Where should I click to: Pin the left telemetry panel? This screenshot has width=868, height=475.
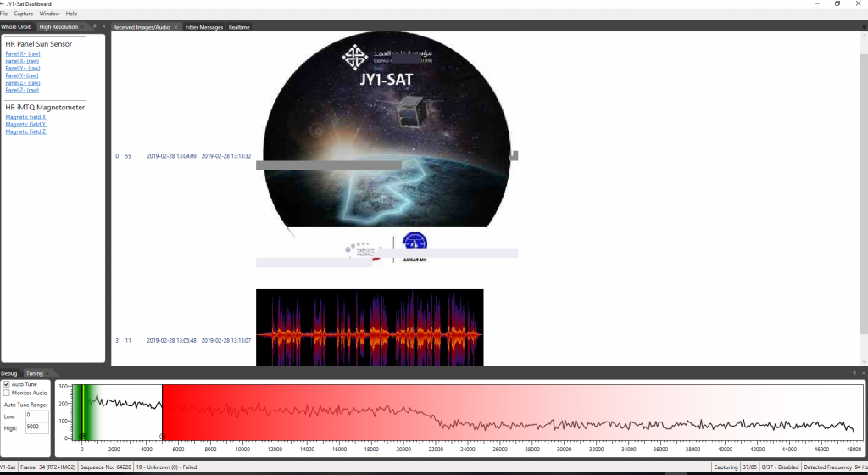tap(95, 26)
